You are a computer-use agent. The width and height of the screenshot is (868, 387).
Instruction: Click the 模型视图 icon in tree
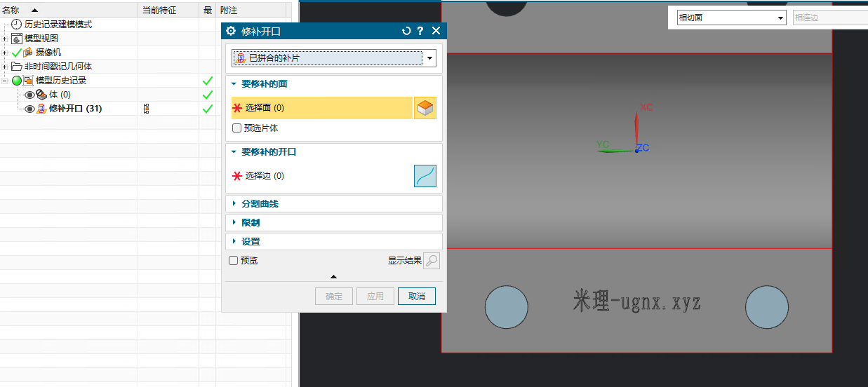(17, 39)
